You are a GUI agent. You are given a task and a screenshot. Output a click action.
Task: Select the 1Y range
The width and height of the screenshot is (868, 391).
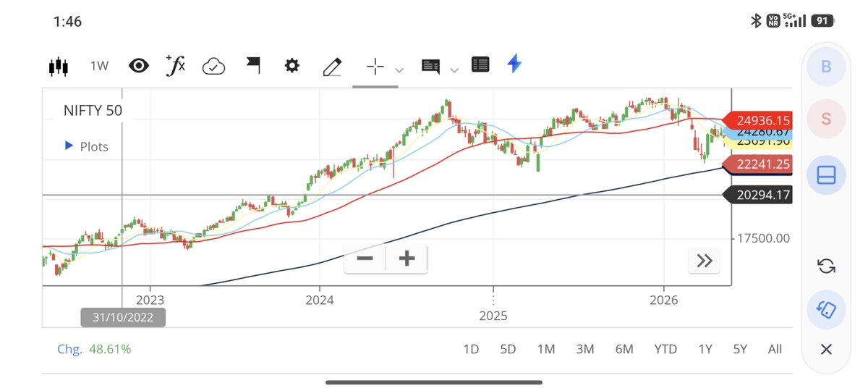pyautogui.click(x=705, y=349)
